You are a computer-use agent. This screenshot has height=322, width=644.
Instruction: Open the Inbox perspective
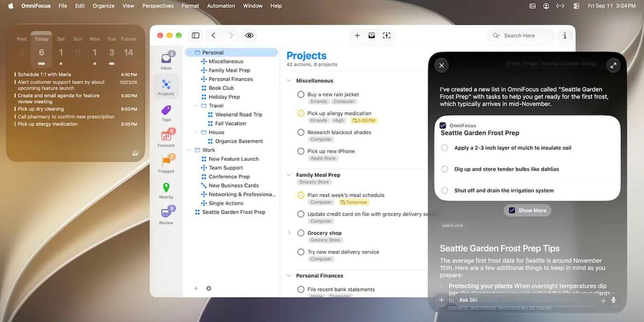(x=166, y=61)
